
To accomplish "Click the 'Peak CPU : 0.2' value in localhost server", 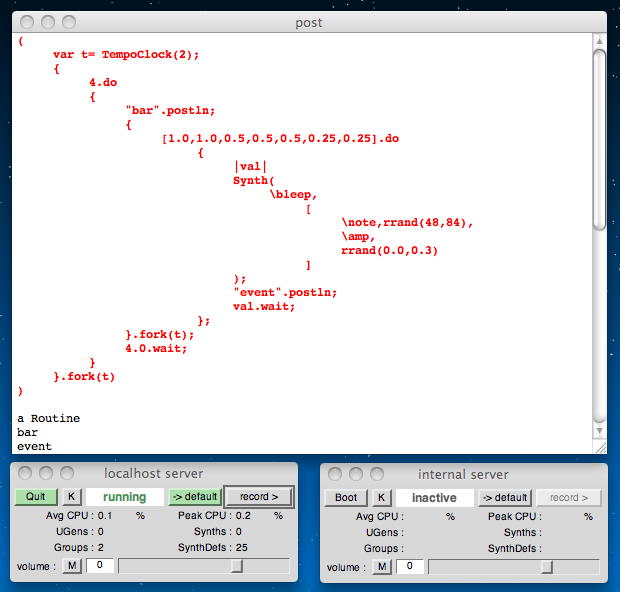I will [x=214, y=515].
